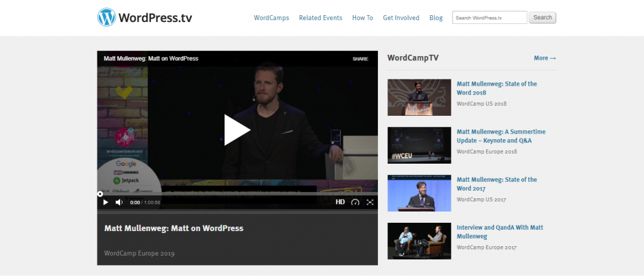This screenshot has width=644, height=277.
Task: Open the Interview and QandA thumbnail
Action: click(419, 241)
